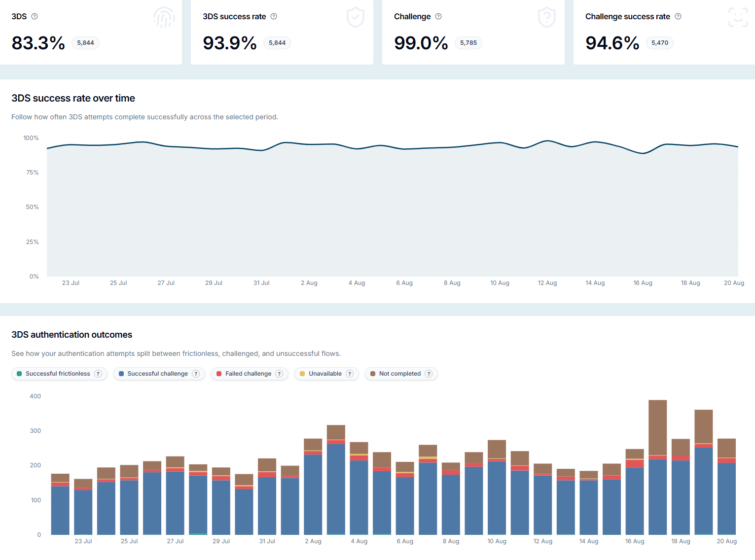Hide the Not completed series
This screenshot has height=560, width=755.
(x=401, y=374)
